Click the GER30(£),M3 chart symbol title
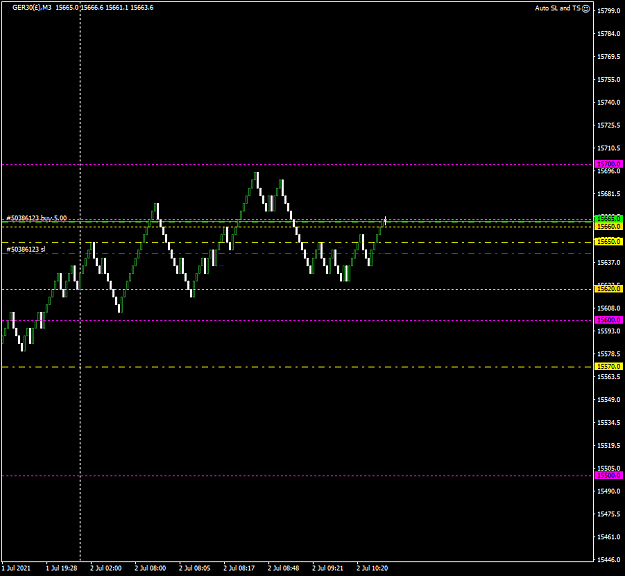The width and height of the screenshot is (625, 576). (32, 8)
